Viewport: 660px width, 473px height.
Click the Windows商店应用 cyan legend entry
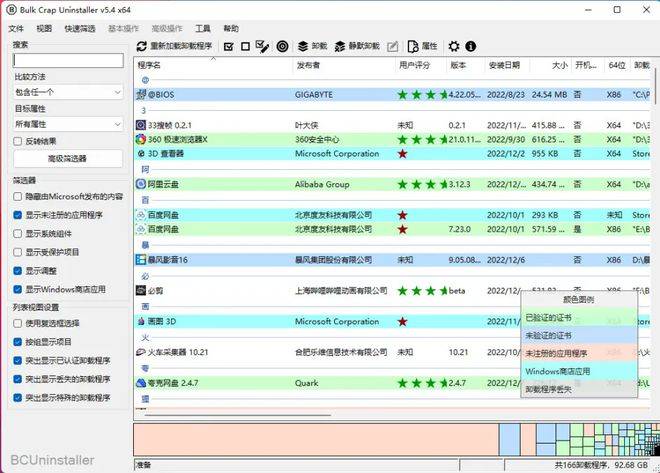(x=579, y=372)
